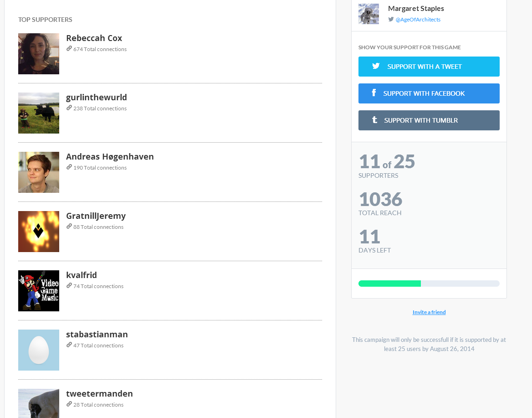532x418 pixels.
Task: Click GratnillJeremy's fiery diamond avatar
Action: pos(39,232)
